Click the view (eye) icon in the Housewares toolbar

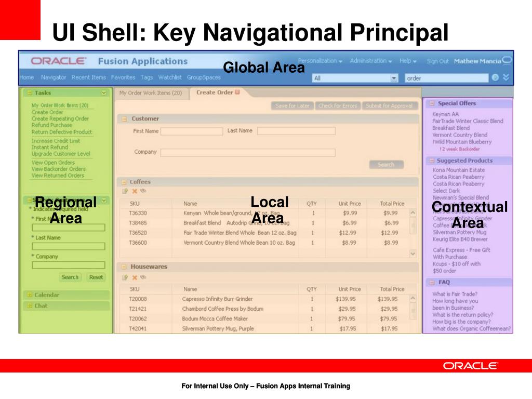coord(143,277)
